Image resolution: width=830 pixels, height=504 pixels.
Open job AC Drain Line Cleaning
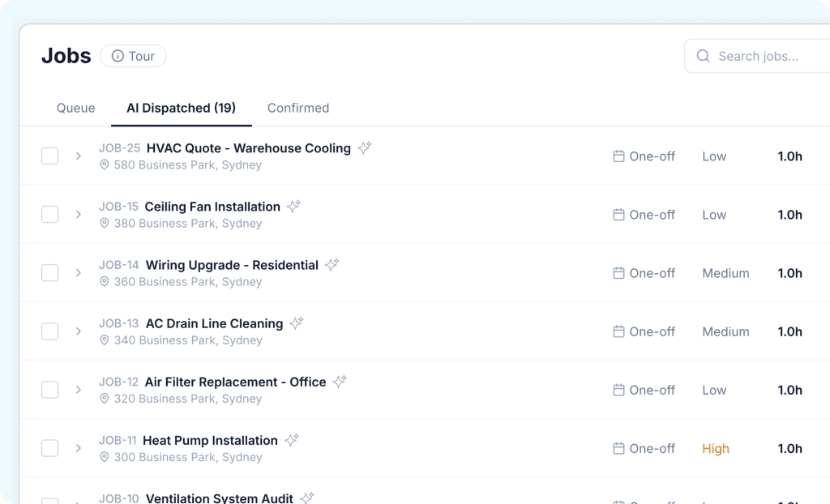[214, 323]
